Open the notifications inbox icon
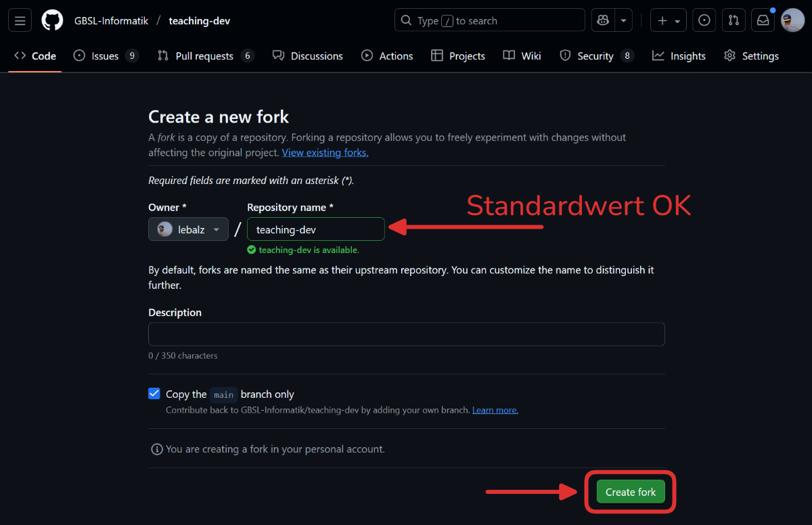Viewport: 812px width, 525px height. point(763,20)
